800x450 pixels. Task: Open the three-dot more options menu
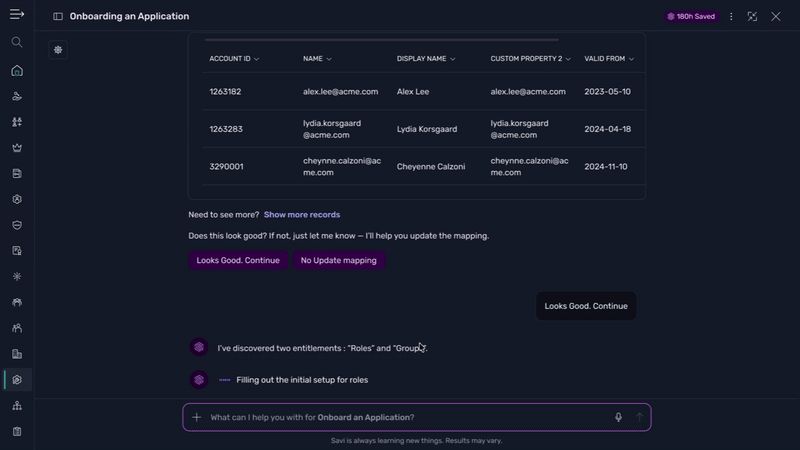(731, 17)
